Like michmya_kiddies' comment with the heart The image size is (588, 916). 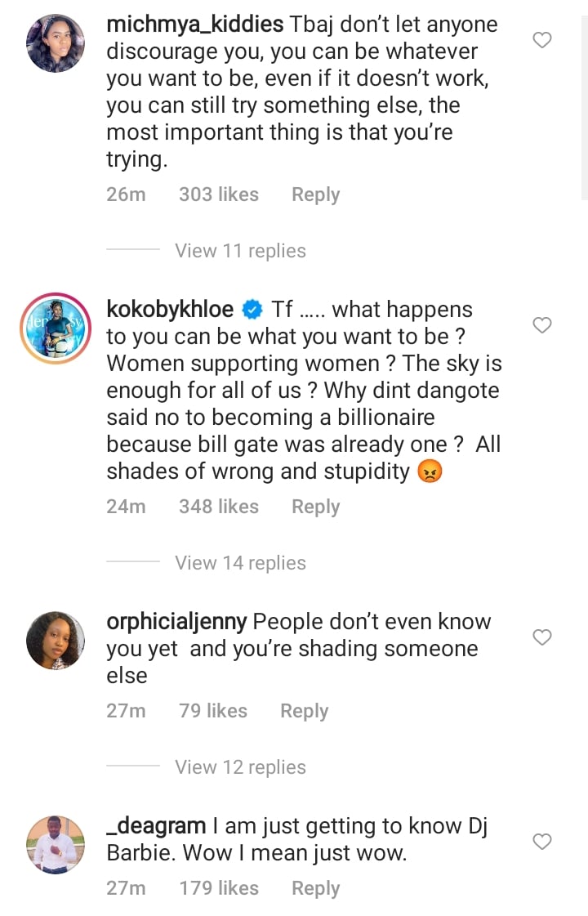click(x=541, y=39)
